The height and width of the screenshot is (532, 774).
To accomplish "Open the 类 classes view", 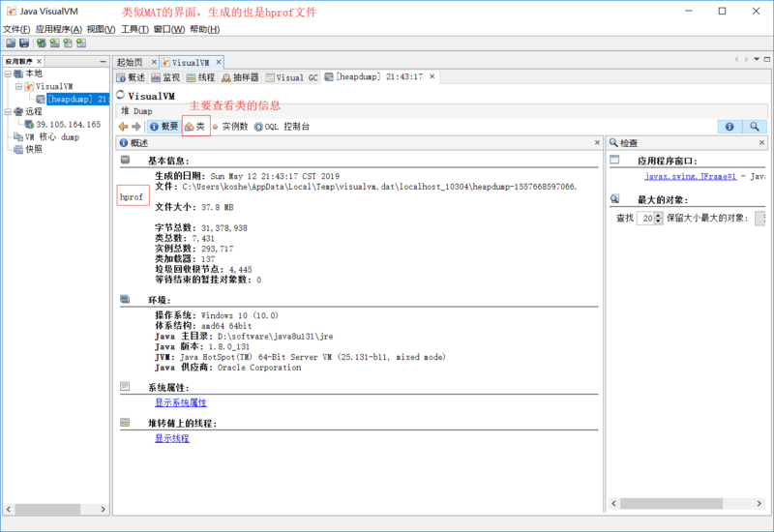I will 195,127.
